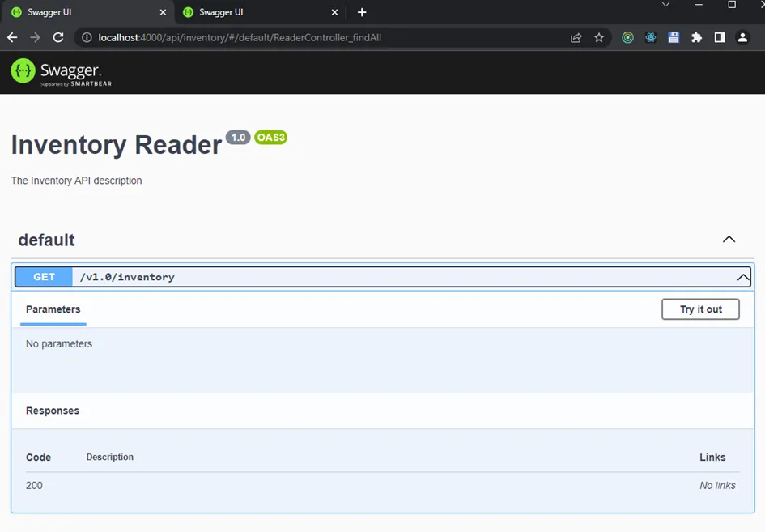Click 'The Inventory API description' text

tap(77, 181)
